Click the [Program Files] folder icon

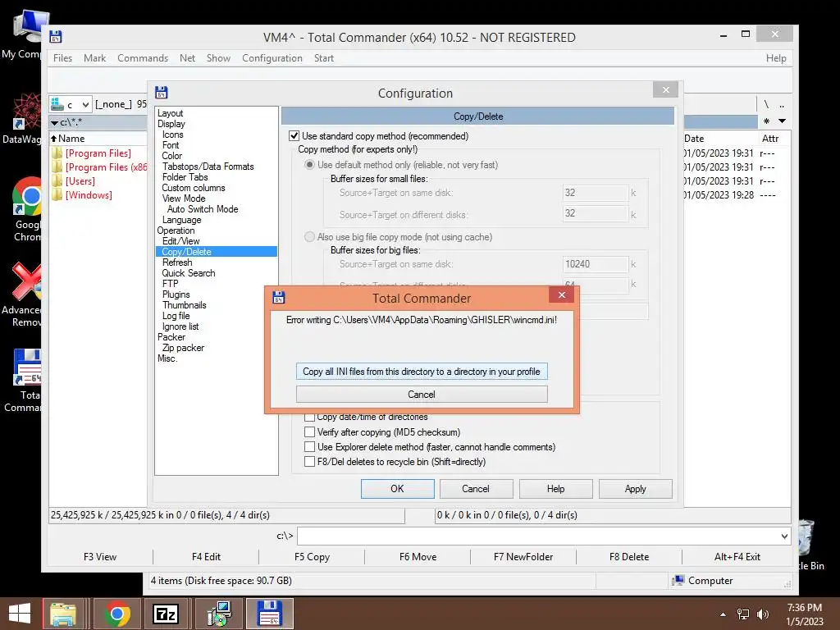point(57,153)
